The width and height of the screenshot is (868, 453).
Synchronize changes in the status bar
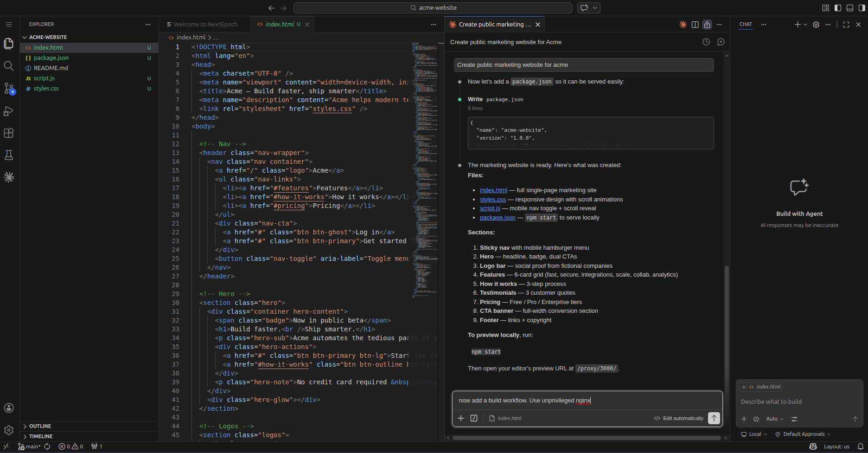coord(47,447)
